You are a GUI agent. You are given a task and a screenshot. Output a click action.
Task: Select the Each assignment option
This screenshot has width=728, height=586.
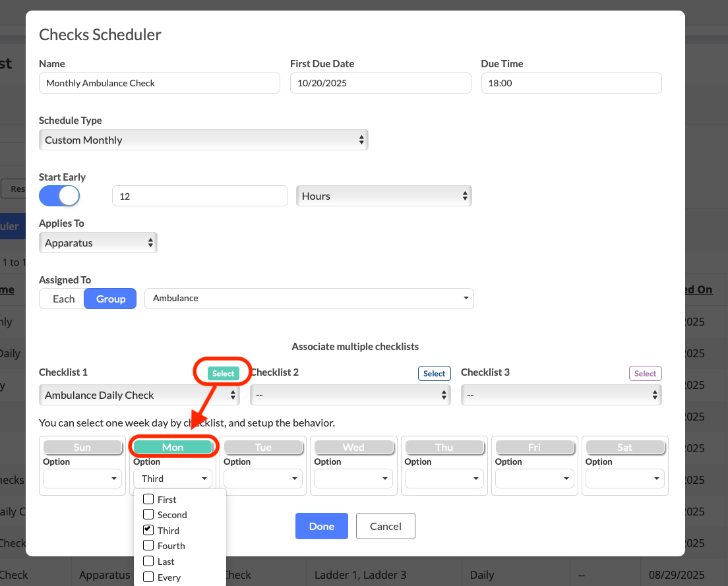click(x=63, y=299)
